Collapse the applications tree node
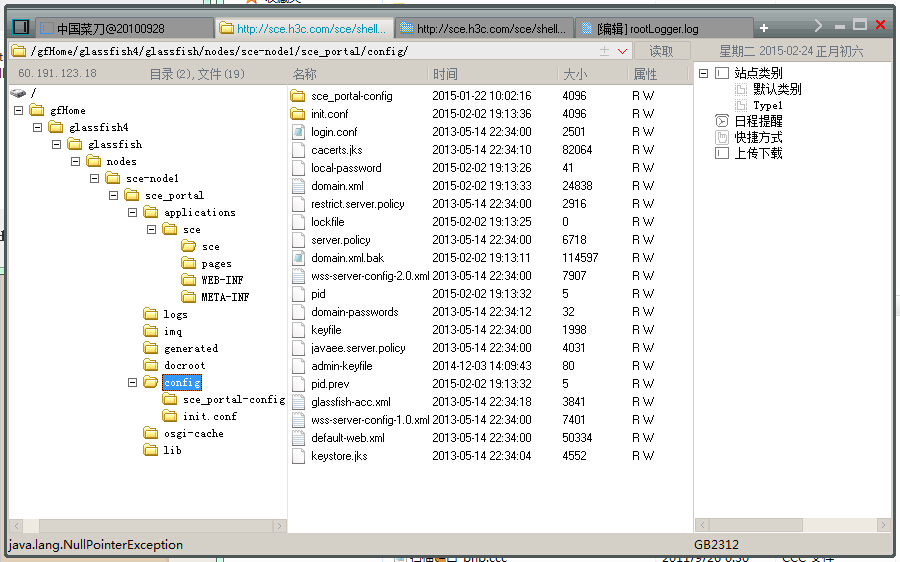 point(132,212)
